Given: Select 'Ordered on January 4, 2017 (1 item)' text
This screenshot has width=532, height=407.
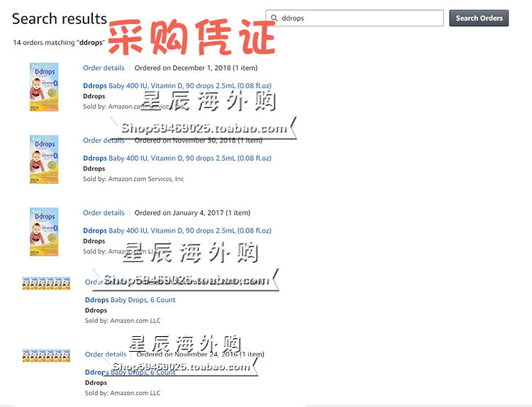Looking at the screenshot, I should (x=192, y=213).
